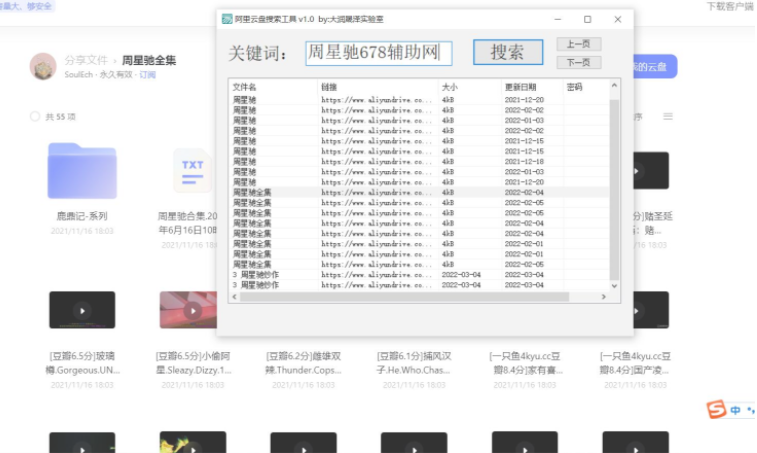Viewport: 757px width, 453px height.
Task: Go to the next page with 下一页
Action: (578, 62)
